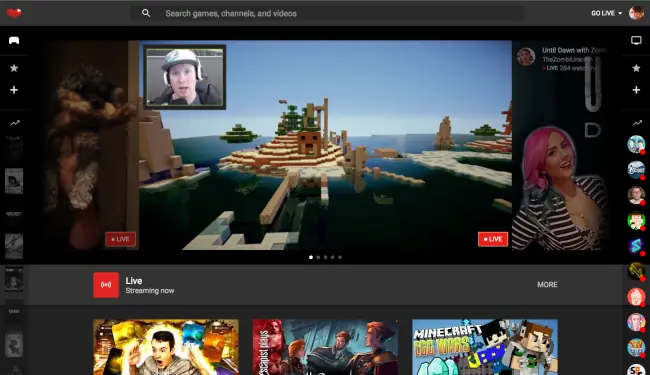Click the streamer webcam overlay

pos(184,77)
